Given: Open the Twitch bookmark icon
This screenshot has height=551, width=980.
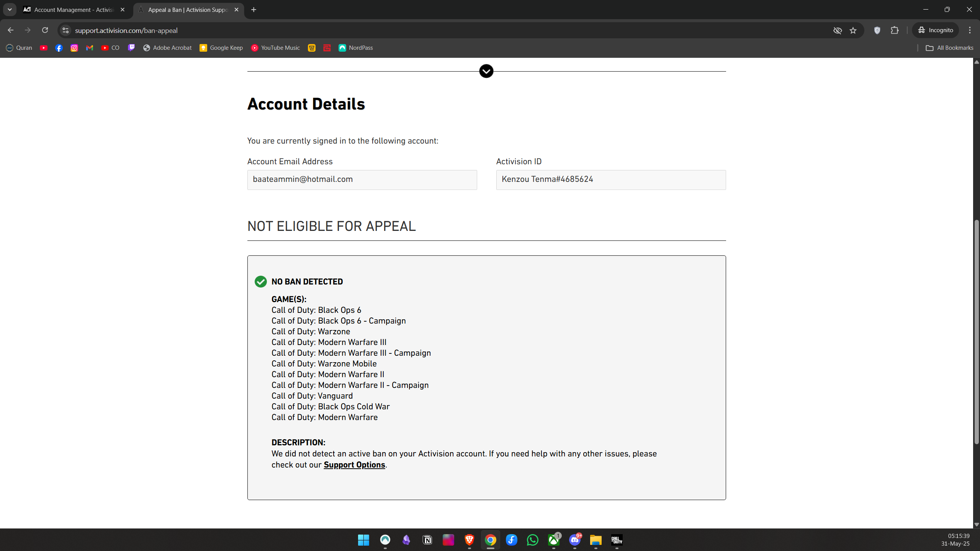Looking at the screenshot, I should [x=131, y=48].
